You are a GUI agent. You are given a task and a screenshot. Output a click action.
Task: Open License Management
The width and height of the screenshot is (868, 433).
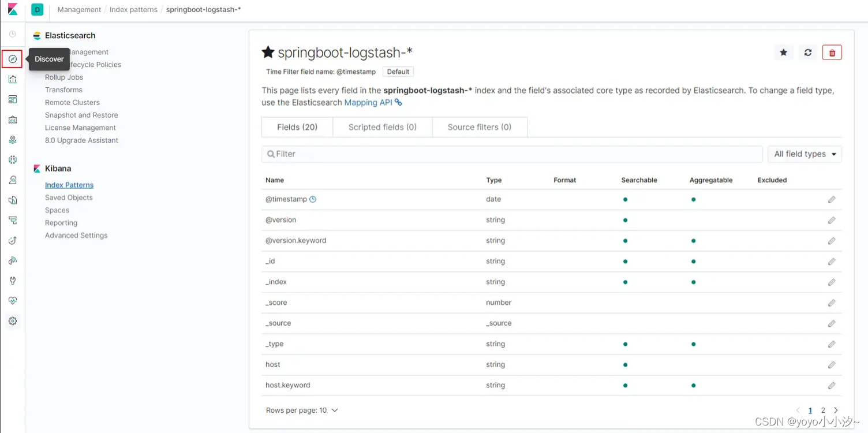pos(80,128)
